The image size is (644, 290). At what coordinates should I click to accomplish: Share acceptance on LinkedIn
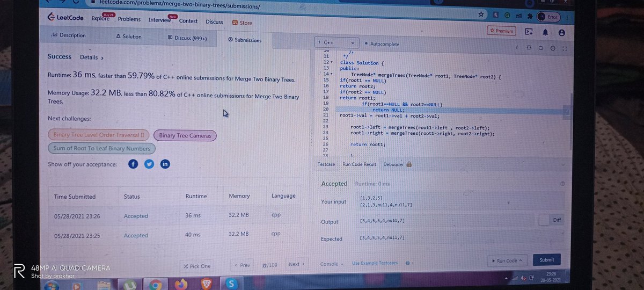[x=165, y=164]
